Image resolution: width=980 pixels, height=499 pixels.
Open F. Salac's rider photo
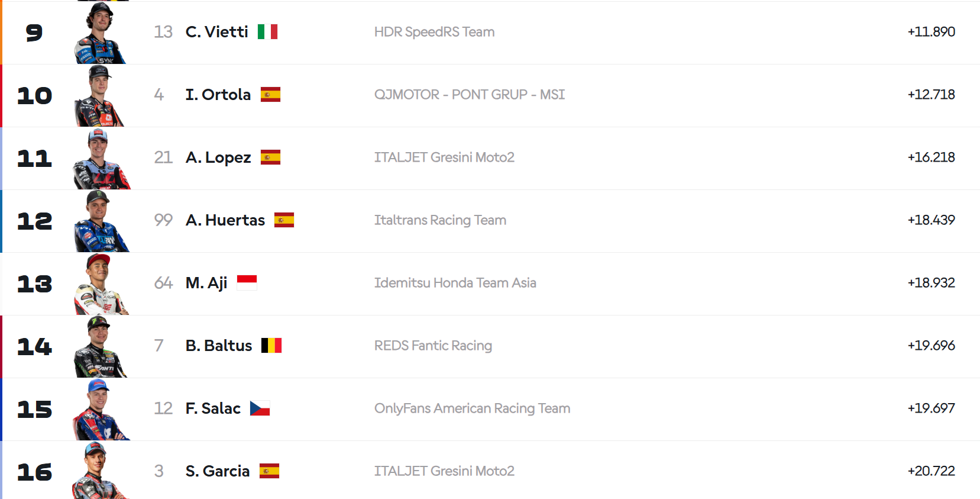101,410
